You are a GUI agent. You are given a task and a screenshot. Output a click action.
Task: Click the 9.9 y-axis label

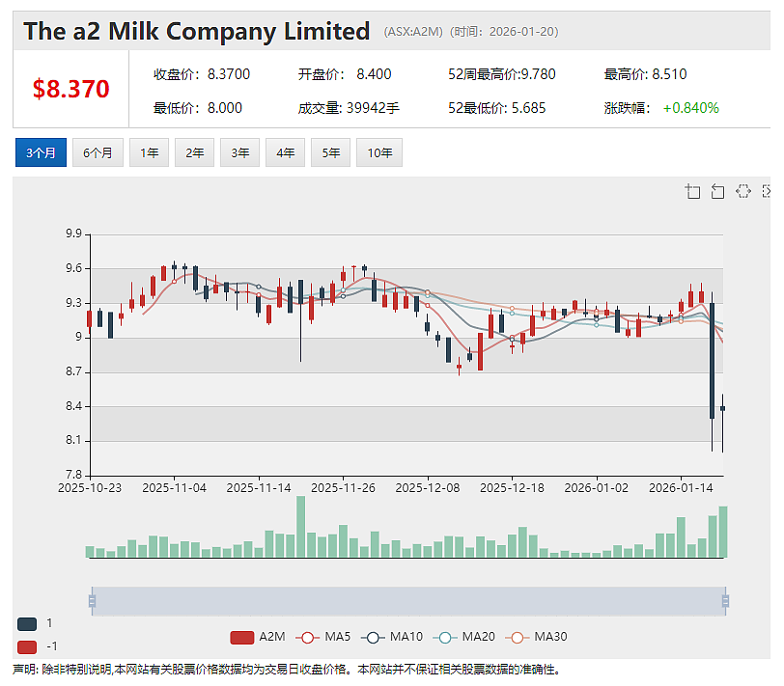[73, 233]
